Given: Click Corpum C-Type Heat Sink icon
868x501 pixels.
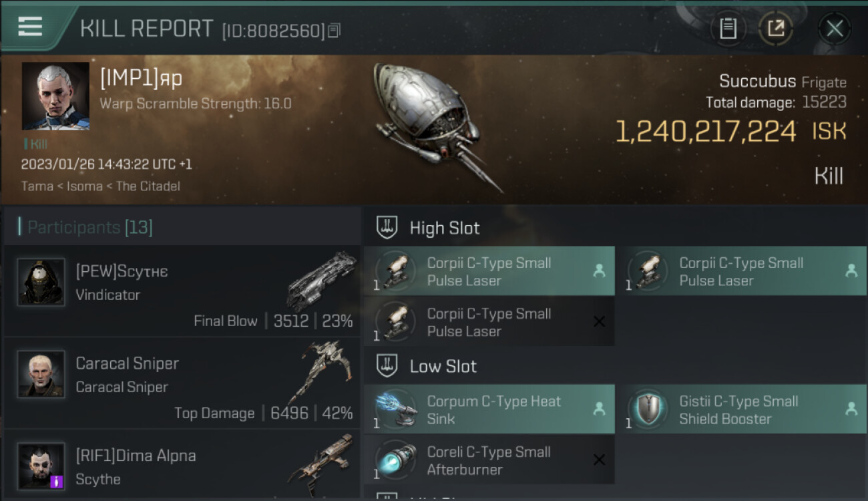Looking at the screenshot, I should click(396, 409).
